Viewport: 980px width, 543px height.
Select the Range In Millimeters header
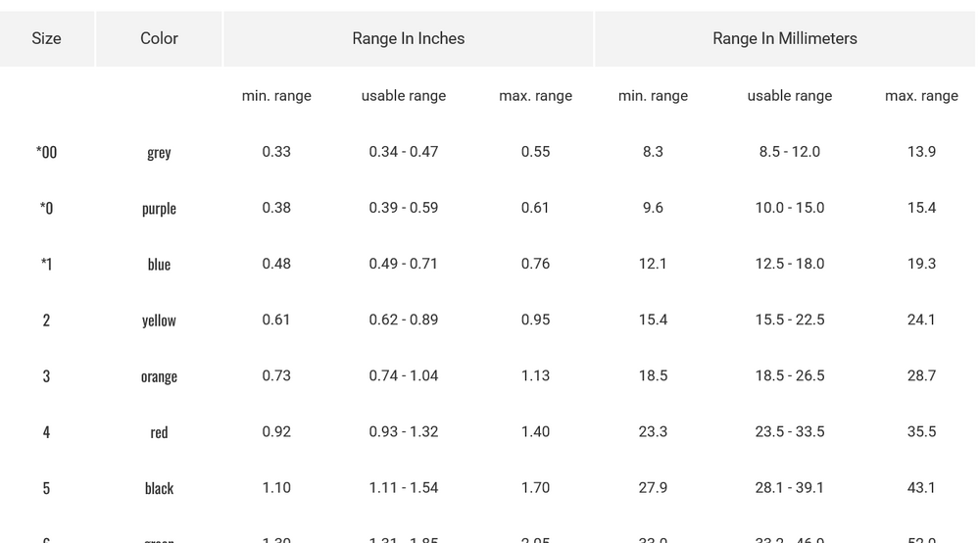click(785, 39)
